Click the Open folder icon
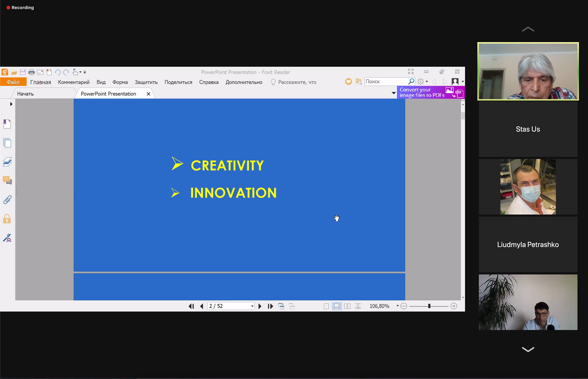Image resolution: width=588 pixels, height=379 pixels. pos(14,72)
